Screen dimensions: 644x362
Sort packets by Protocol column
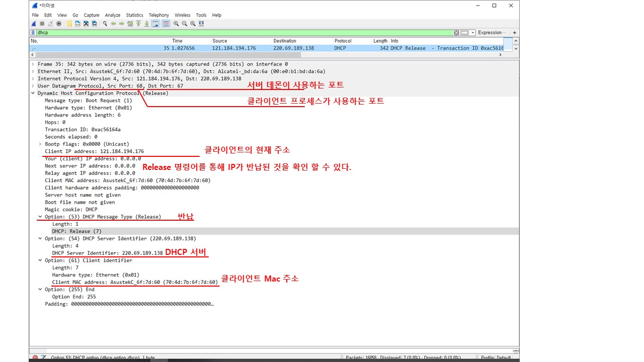352,41
